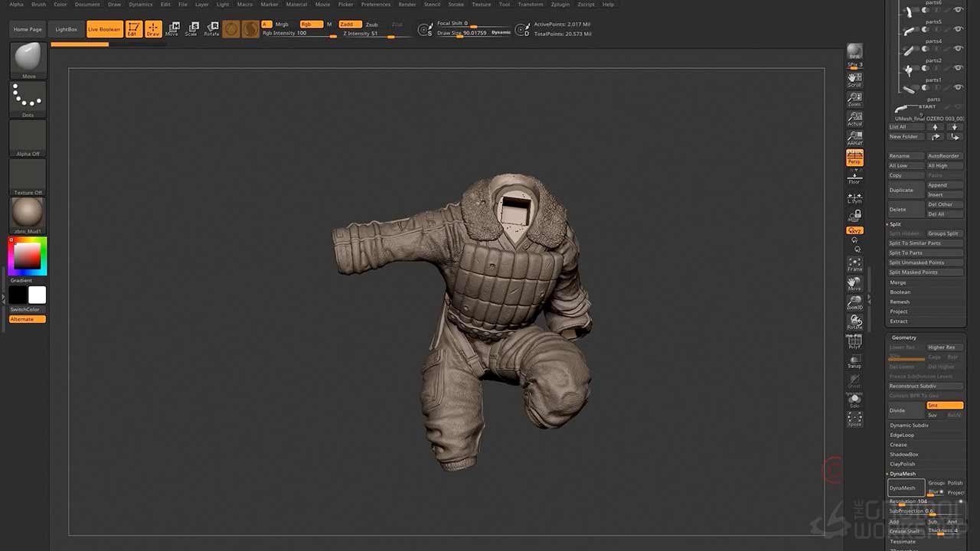Click the Rotate transform icon in top toolbar
The image size is (980, 551).
pyautogui.click(x=211, y=29)
